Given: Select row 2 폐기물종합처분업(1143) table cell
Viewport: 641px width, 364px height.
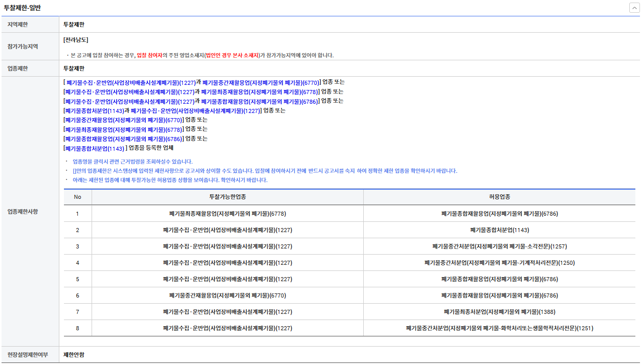Looking at the screenshot, I should tap(499, 230).
